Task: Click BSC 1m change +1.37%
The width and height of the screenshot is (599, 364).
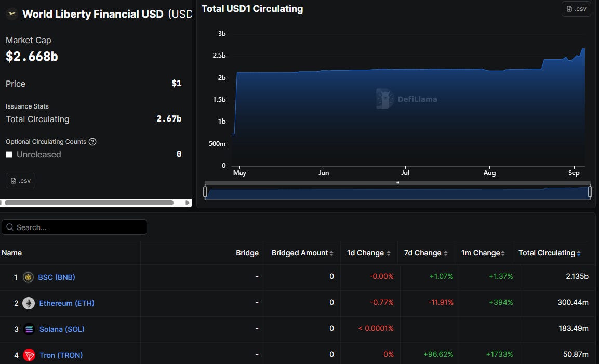Action: [501, 276]
